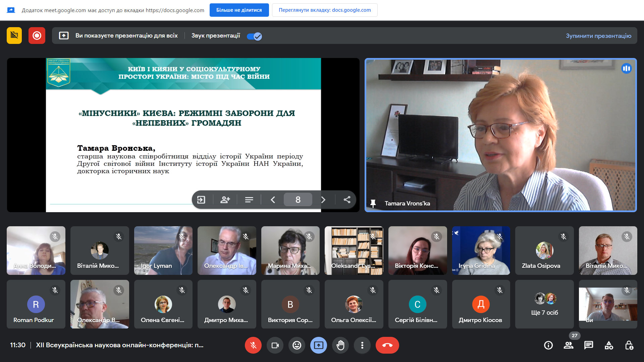This screenshot has height=362, width=644.
Task: Go to the next slide arrow
Action: [x=323, y=200]
